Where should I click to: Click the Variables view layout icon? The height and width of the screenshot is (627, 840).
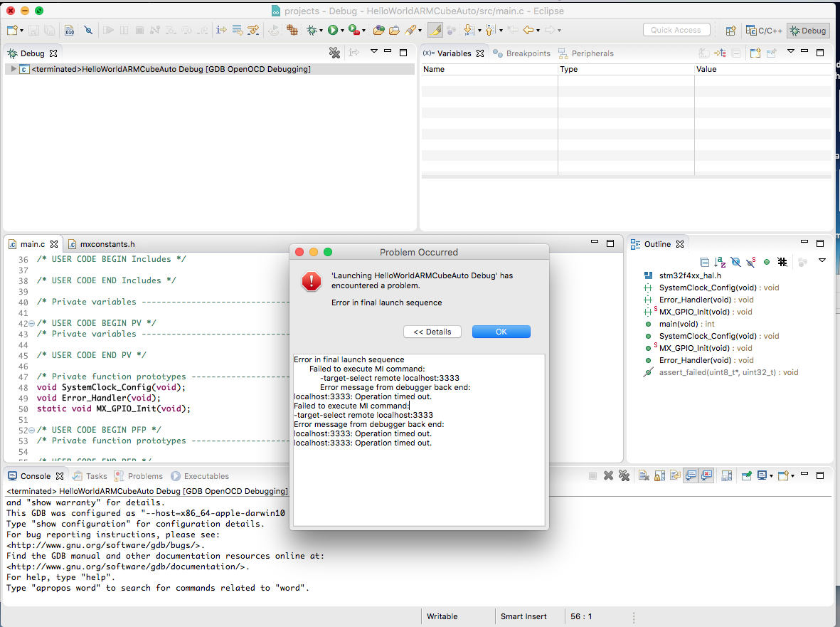click(720, 53)
